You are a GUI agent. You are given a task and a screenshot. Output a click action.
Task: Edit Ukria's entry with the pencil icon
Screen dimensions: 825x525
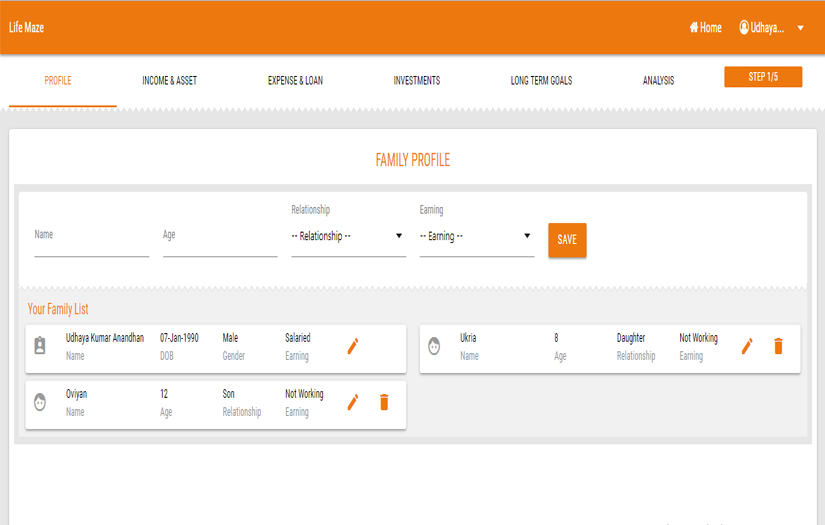[x=747, y=346]
